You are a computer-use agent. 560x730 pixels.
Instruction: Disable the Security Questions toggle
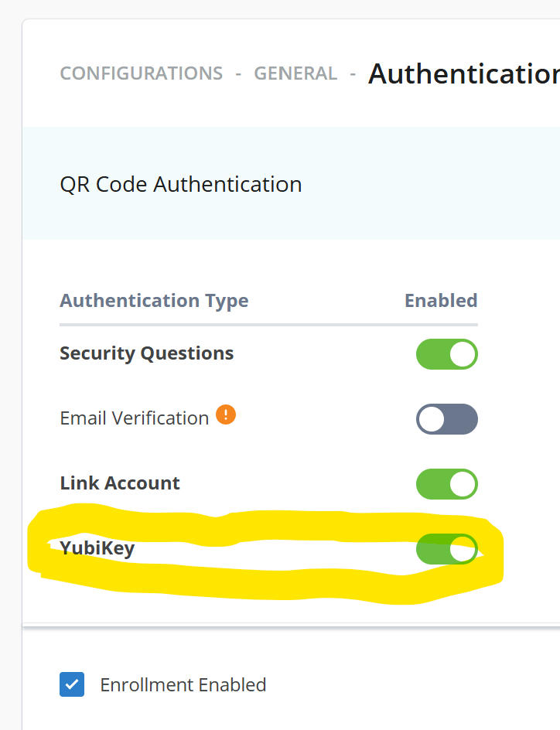coord(447,354)
